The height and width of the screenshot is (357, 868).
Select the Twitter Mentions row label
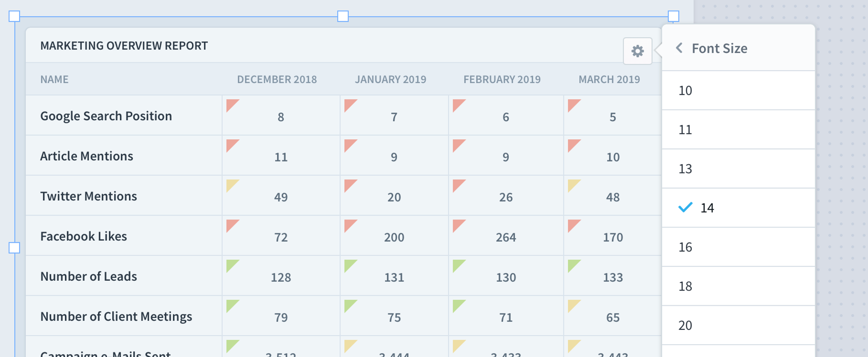(89, 196)
